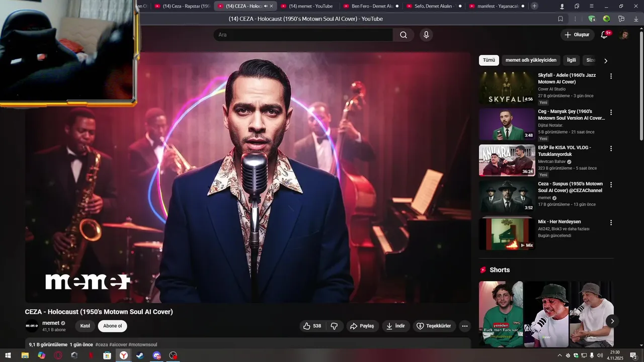Click the page vertical scrollbar
The width and height of the screenshot is (644, 362).
click(641, 85)
